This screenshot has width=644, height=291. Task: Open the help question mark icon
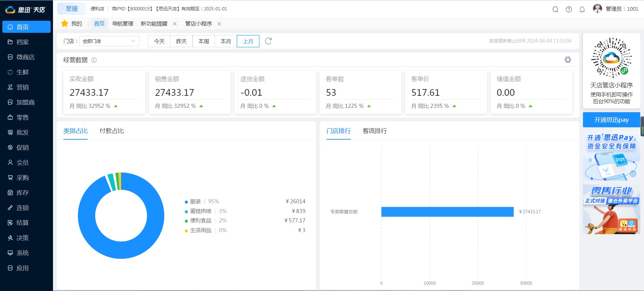569,9
